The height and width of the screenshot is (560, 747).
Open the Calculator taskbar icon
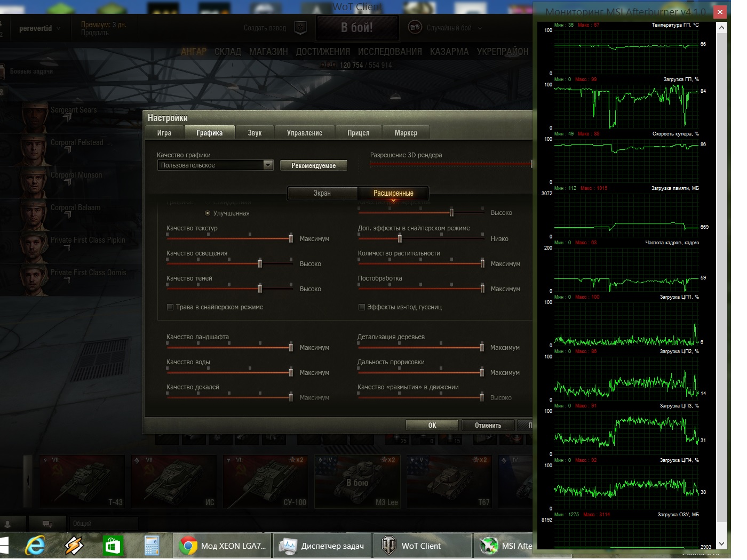click(x=152, y=546)
